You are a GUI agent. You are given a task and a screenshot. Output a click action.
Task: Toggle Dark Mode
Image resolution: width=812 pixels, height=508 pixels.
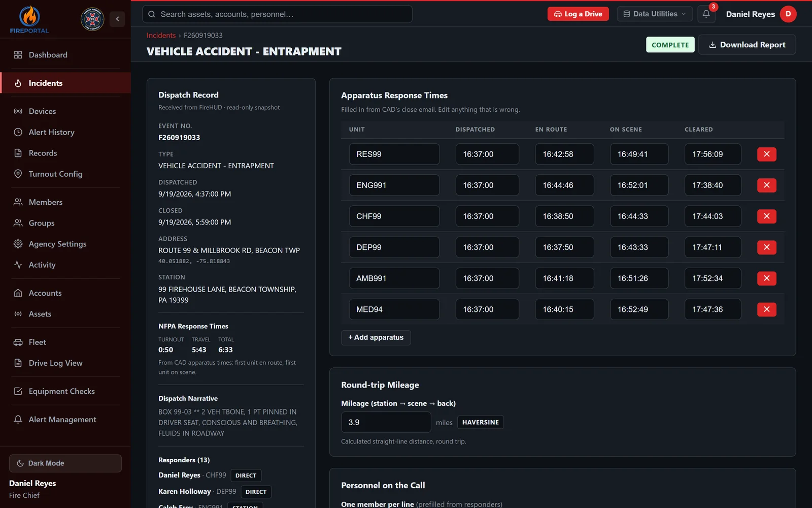65,463
